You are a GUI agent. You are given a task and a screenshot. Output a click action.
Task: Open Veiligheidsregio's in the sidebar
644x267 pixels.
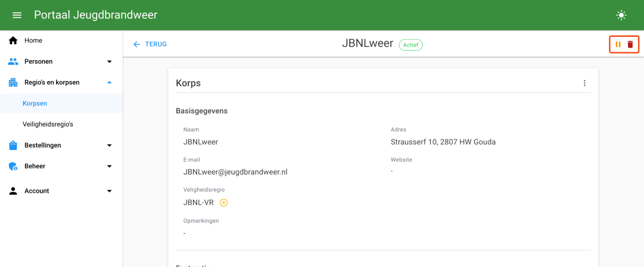pyautogui.click(x=61, y=124)
